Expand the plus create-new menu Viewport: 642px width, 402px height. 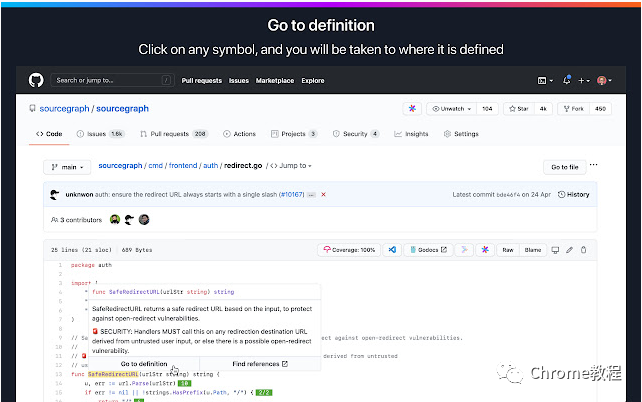point(584,81)
